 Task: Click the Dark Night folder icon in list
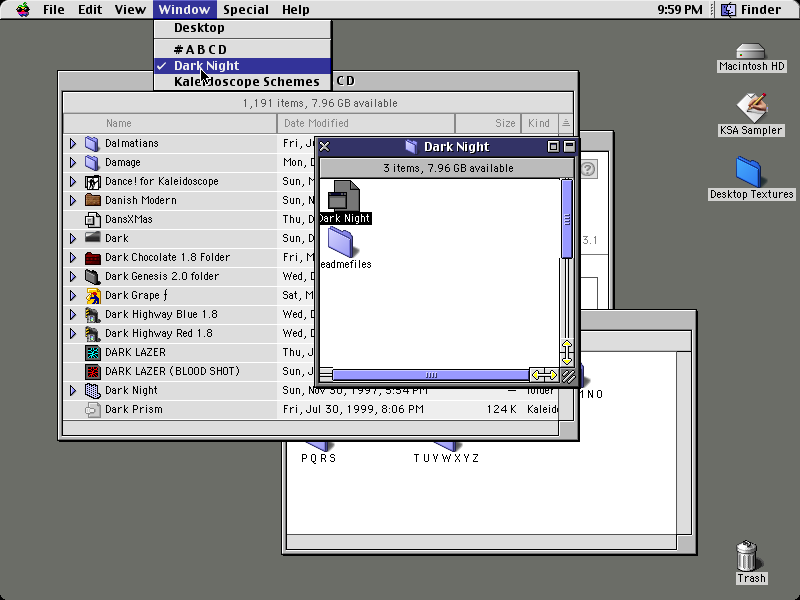[92, 391]
